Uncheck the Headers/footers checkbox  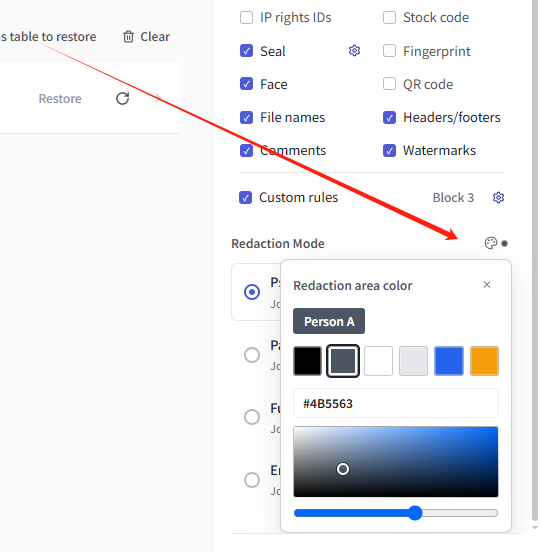pyautogui.click(x=389, y=118)
